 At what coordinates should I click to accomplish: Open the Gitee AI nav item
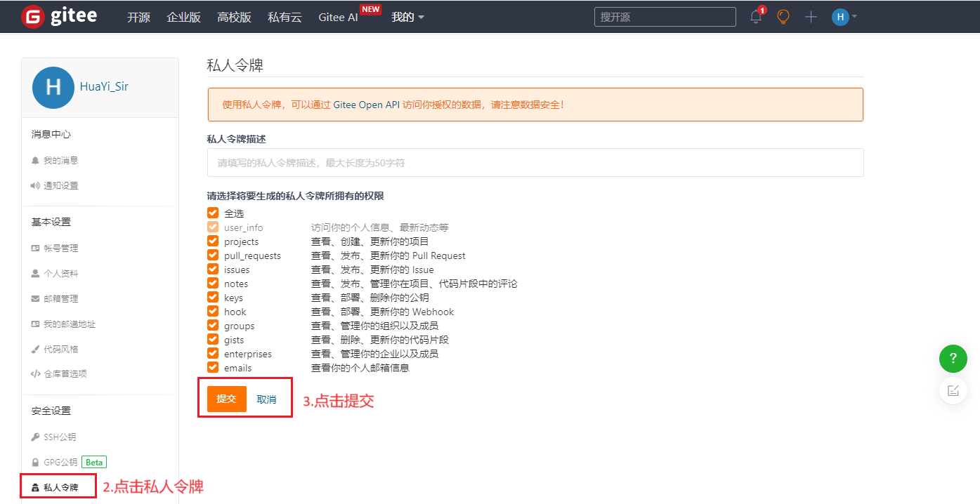click(338, 17)
